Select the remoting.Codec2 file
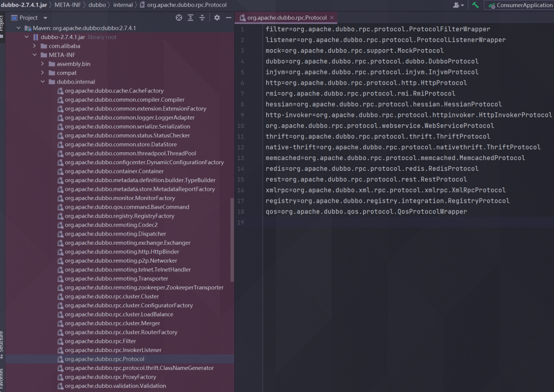The height and width of the screenshot is (392, 554). (x=107, y=225)
